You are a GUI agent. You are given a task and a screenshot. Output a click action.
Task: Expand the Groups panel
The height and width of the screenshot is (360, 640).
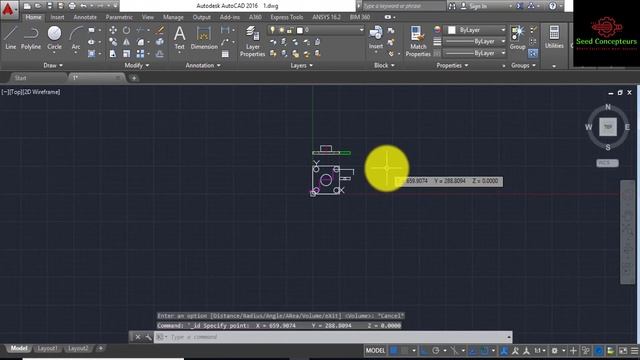point(523,65)
